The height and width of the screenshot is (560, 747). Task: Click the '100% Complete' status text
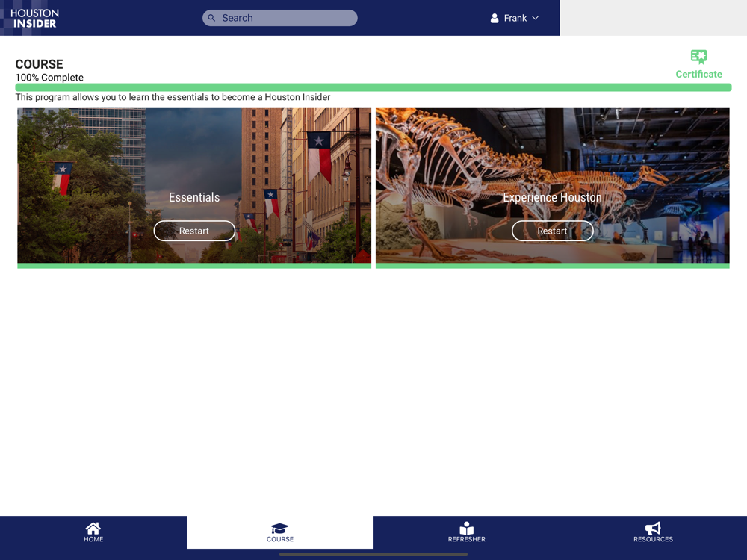coord(49,78)
